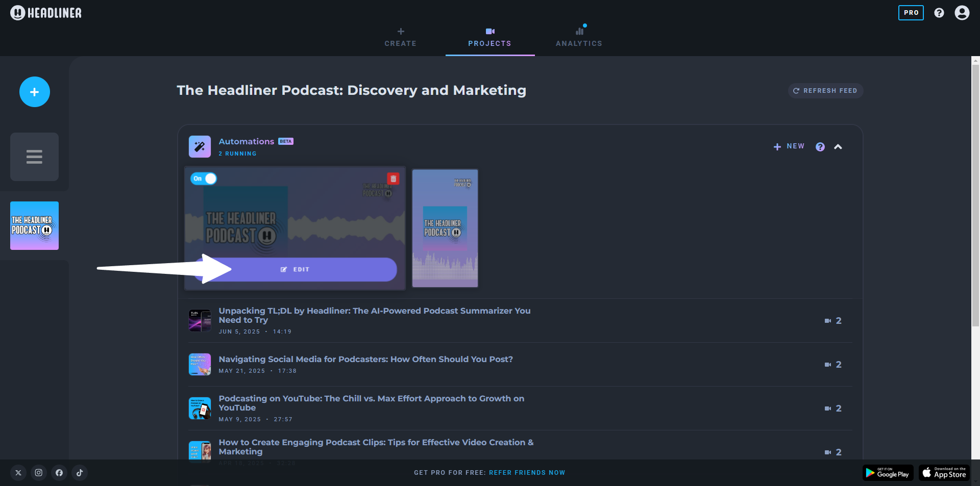Viewport: 980px width, 486px height.
Task: Click the BETA badge beside Automations
Action: 286,141
